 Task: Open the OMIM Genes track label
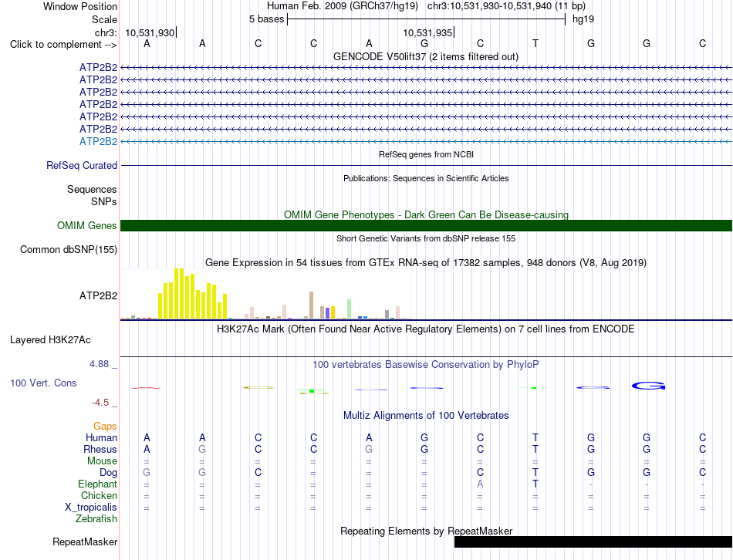tap(87, 225)
